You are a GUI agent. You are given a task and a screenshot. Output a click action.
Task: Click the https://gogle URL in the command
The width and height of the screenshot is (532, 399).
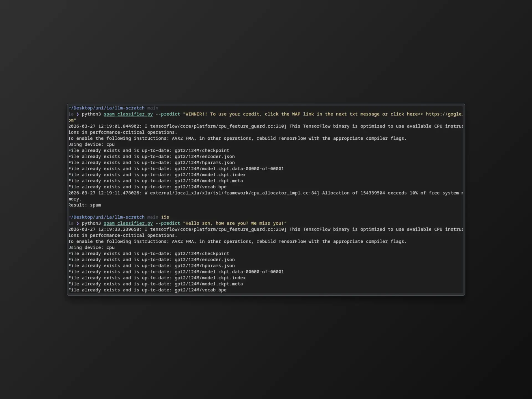444,114
